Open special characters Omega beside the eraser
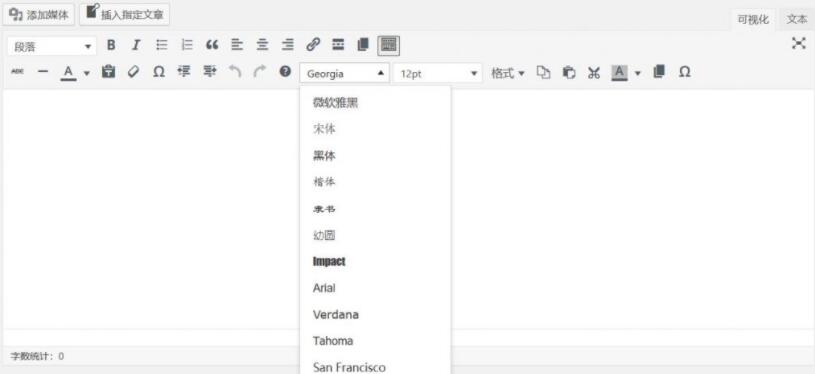This screenshot has width=815, height=374. point(159,72)
